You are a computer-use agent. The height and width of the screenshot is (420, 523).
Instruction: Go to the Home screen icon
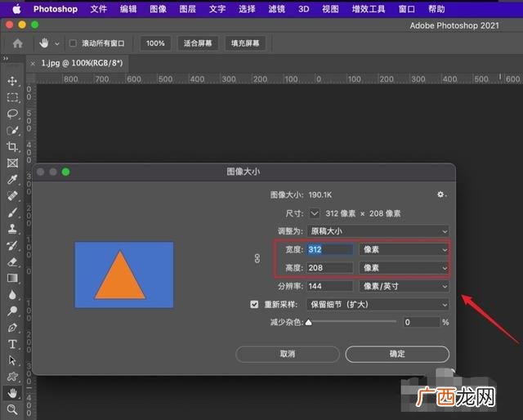(18, 43)
